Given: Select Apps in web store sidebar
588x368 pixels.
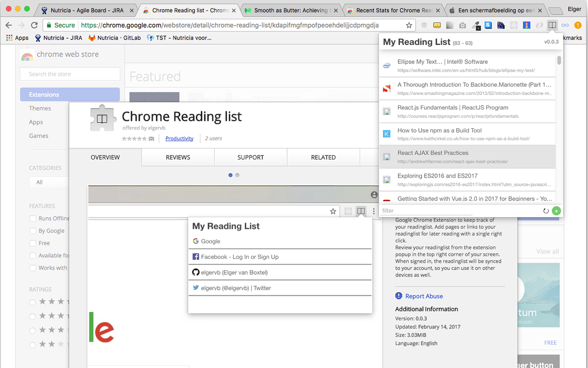Looking at the screenshot, I should click(36, 122).
